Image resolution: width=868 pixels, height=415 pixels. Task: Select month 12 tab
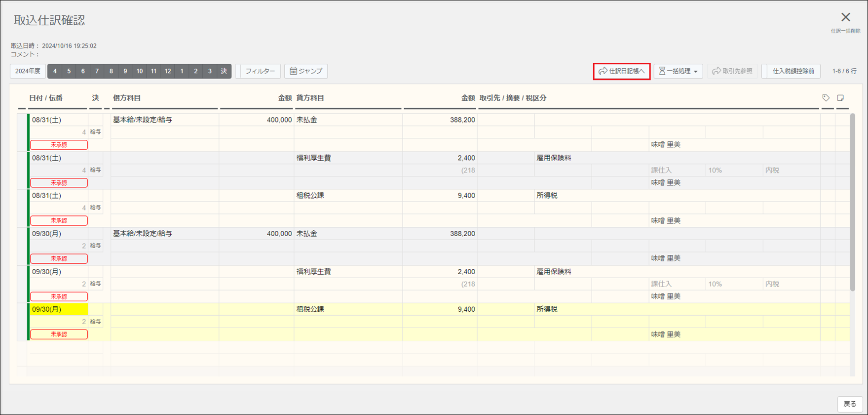(x=168, y=71)
